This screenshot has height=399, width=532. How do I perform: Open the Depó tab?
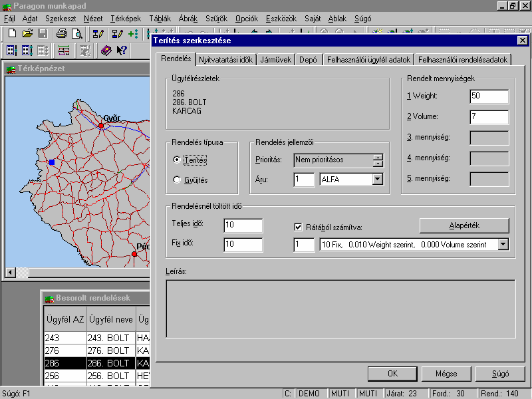pyautogui.click(x=308, y=60)
